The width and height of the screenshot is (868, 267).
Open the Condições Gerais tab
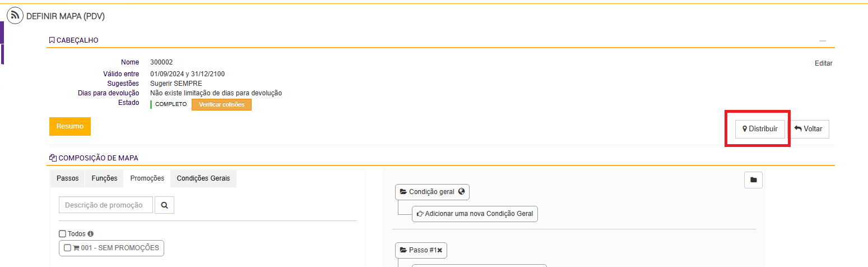[203, 178]
